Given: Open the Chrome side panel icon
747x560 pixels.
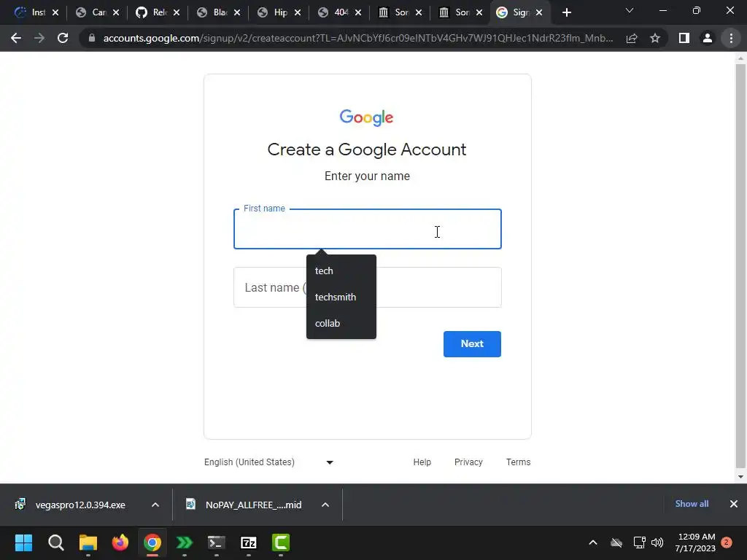Looking at the screenshot, I should tap(684, 38).
